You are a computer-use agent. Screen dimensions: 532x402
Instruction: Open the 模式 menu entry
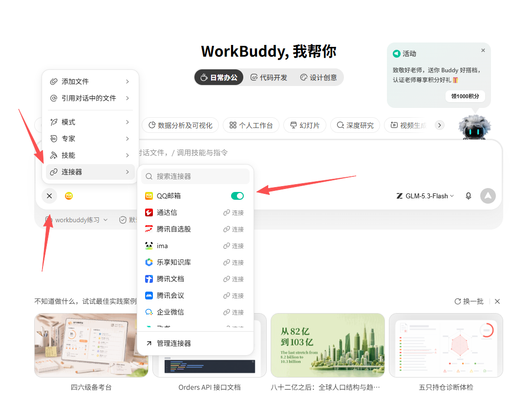(x=90, y=122)
